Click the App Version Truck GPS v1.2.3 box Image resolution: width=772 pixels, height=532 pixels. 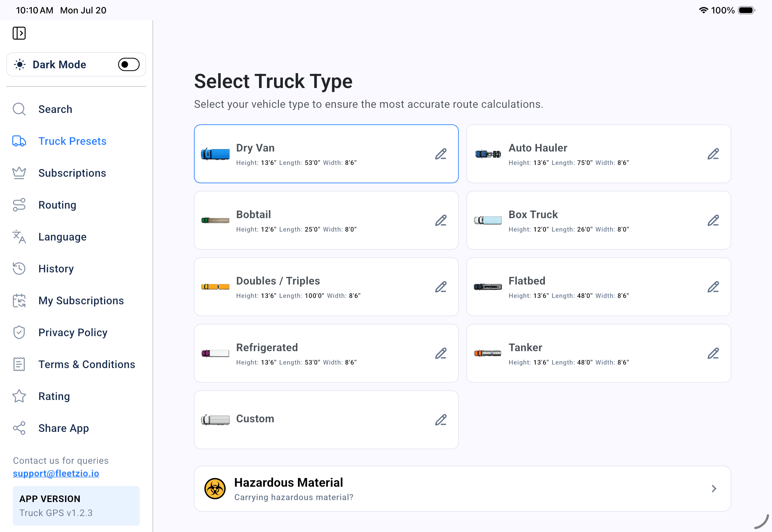[76, 506]
